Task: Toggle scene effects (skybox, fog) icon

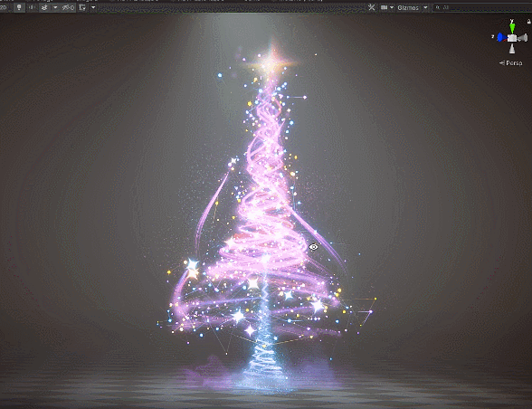Action: 44,7
